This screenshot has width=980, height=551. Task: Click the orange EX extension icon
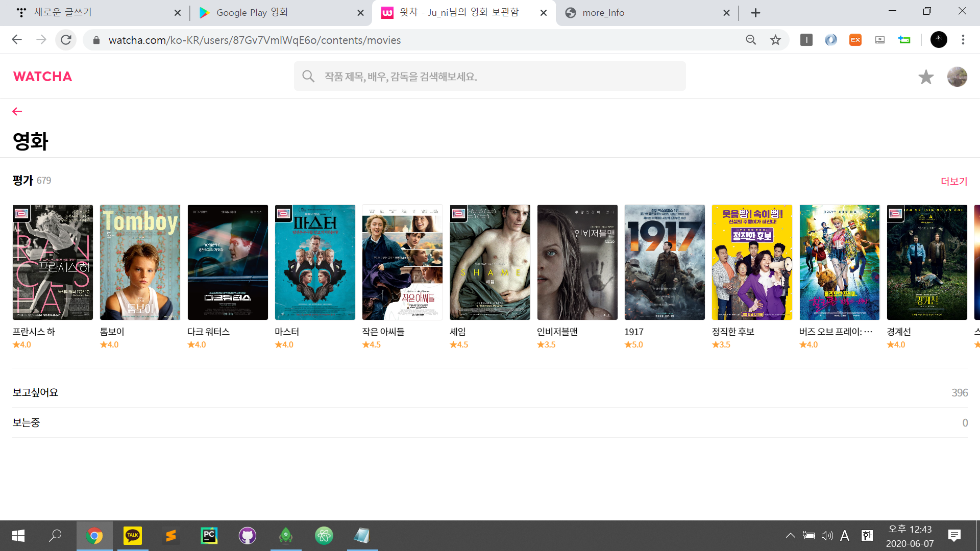click(855, 40)
